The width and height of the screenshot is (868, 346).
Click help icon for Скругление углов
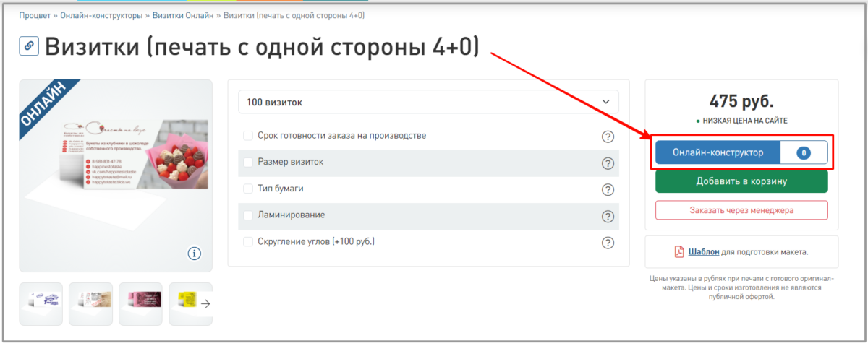tap(608, 243)
